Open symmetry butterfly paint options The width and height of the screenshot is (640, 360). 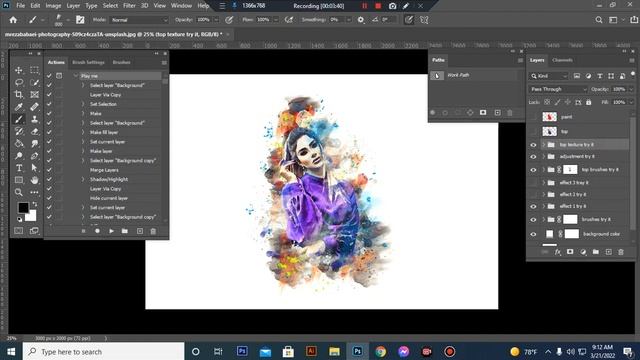(x=424, y=20)
